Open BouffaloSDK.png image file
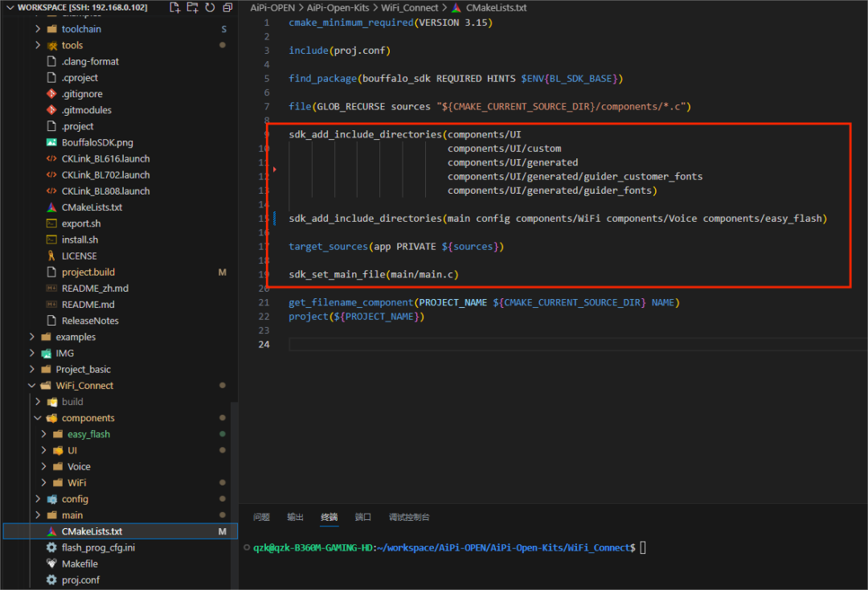868x590 pixels. coord(97,142)
